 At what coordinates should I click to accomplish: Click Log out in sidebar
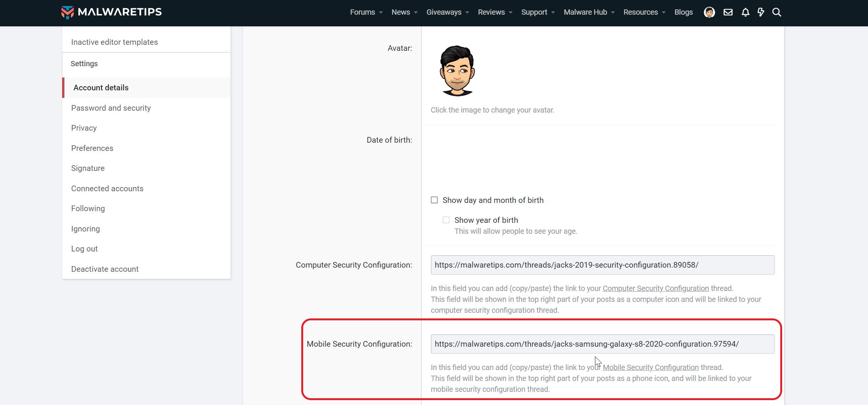pos(84,249)
